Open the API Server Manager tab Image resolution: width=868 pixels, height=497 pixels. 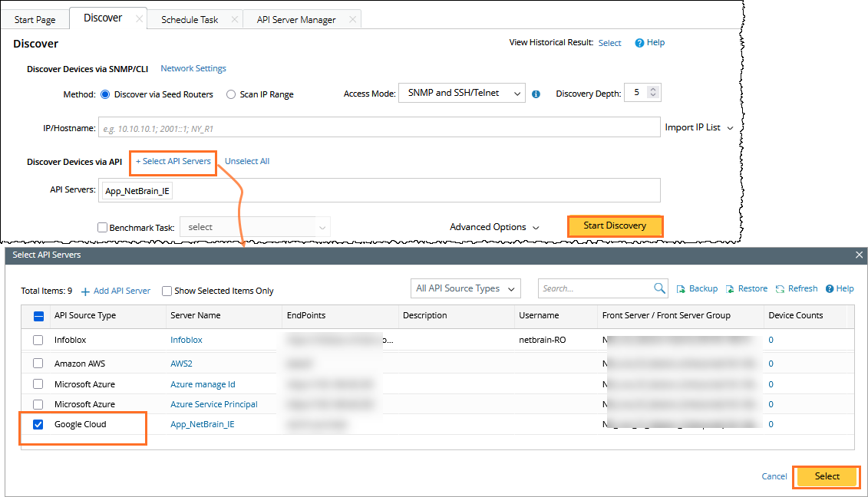(x=296, y=19)
